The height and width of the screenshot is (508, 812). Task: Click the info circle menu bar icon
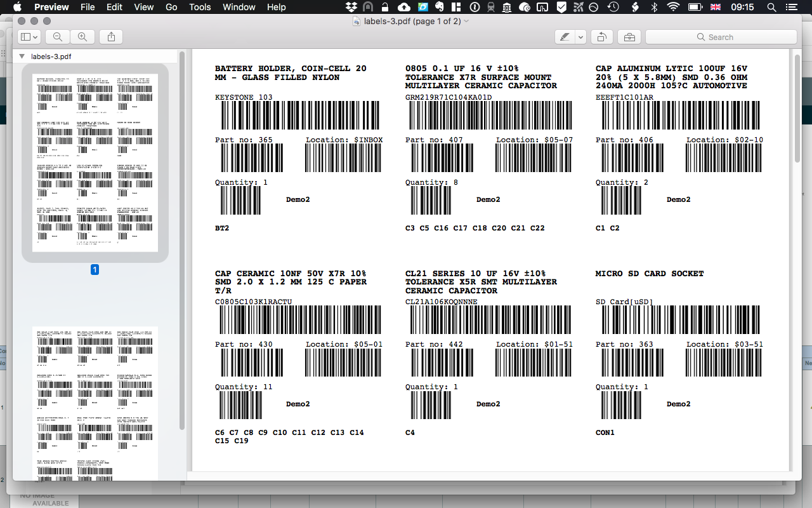[x=474, y=7]
